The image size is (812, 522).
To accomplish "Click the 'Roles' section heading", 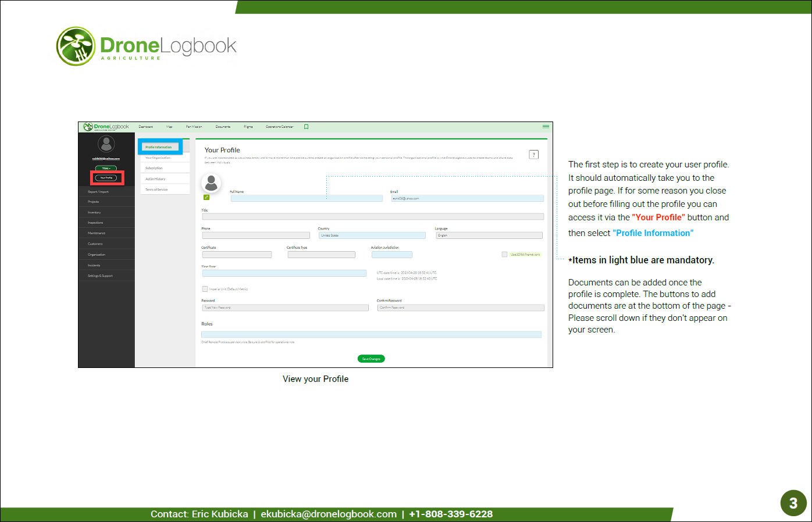I will click(207, 324).
